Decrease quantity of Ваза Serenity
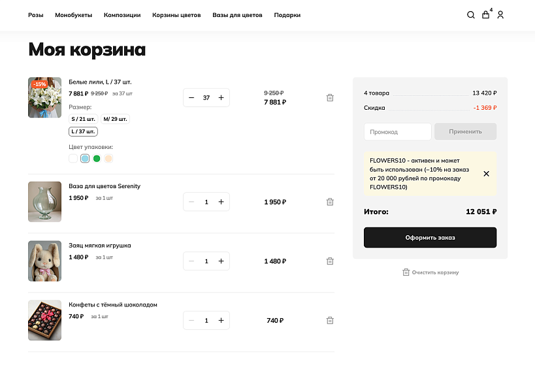 191,202
